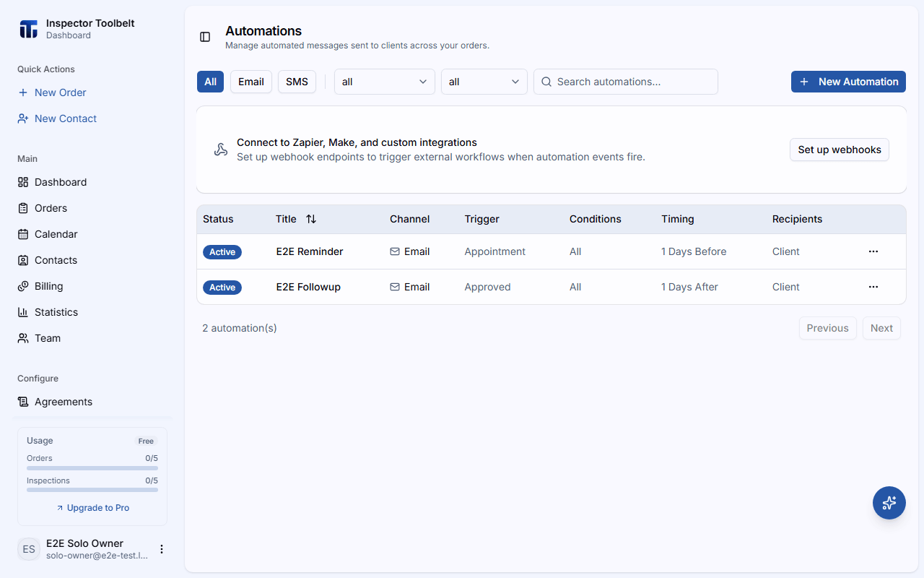The image size is (924, 578).
Task: Click the Next pagination button
Action: tap(881, 328)
